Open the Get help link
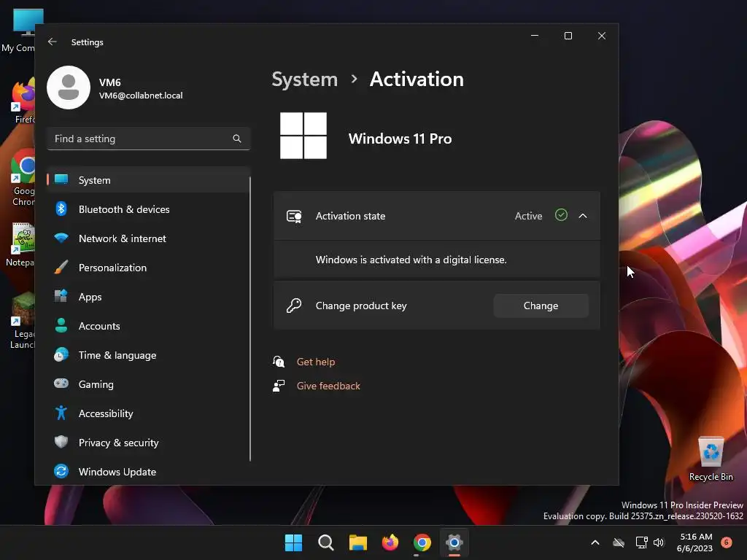The width and height of the screenshot is (747, 560). tap(316, 362)
